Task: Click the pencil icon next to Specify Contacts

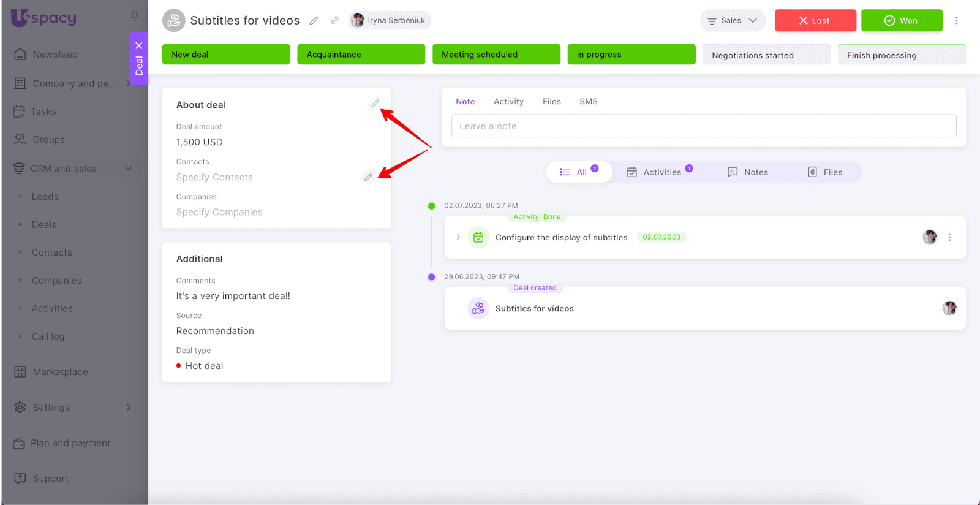Action: tap(368, 177)
